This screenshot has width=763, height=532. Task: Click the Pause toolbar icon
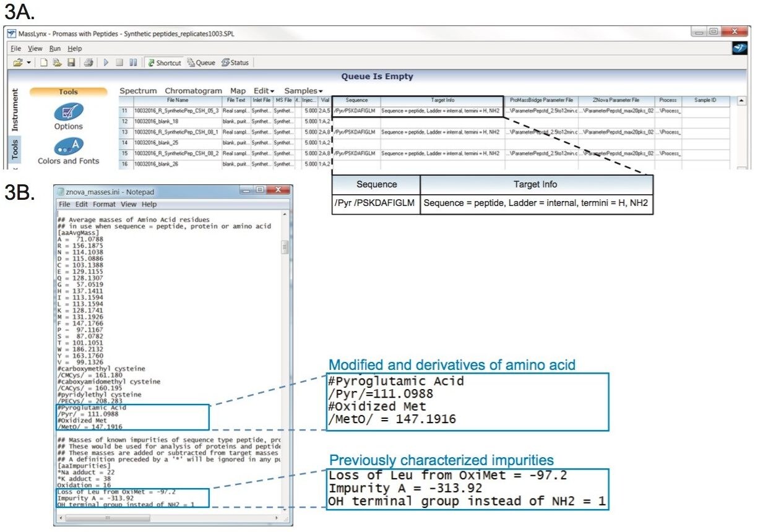[x=134, y=62]
